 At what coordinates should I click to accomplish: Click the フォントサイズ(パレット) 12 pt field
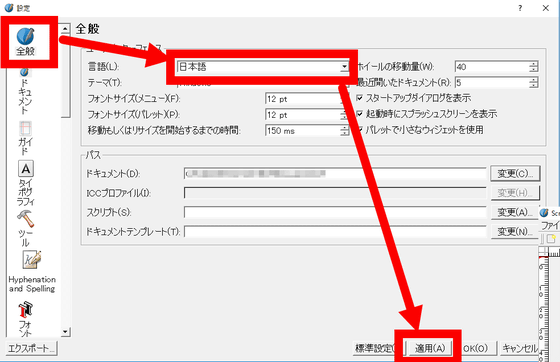tap(302, 115)
